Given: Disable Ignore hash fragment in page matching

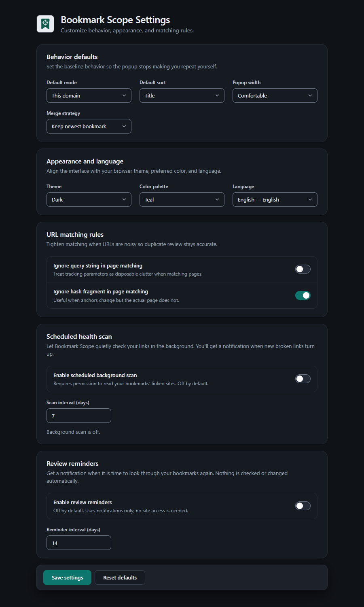Looking at the screenshot, I should [303, 295].
